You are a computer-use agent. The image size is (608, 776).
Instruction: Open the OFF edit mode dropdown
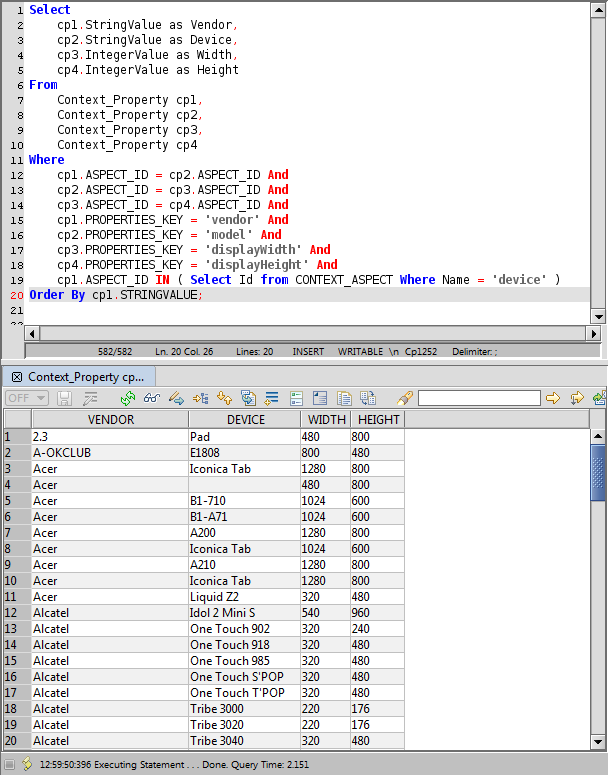coord(27,398)
